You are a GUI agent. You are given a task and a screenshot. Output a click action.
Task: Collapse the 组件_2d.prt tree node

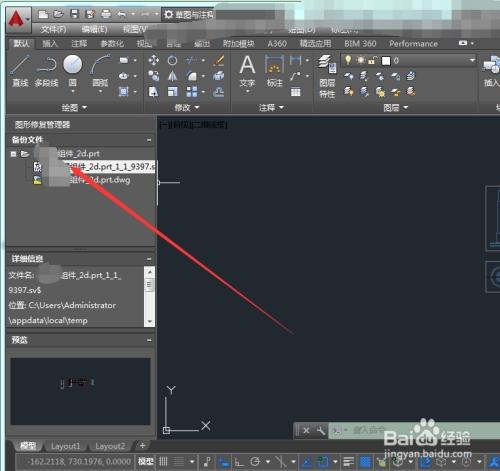coord(13,154)
